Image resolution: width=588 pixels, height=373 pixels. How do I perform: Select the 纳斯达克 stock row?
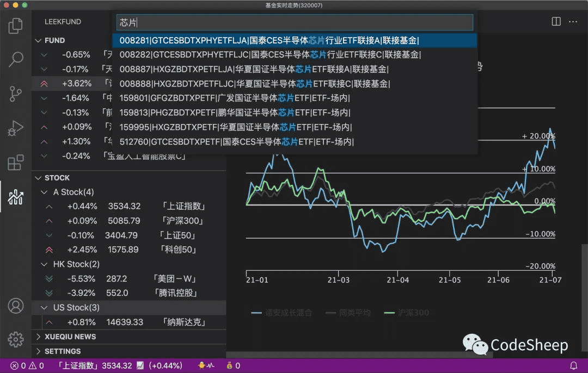click(129, 322)
